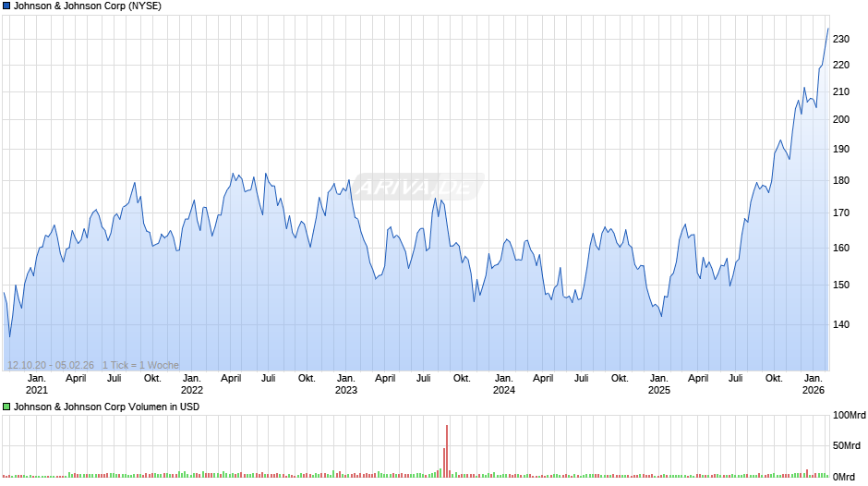
Task: Click the 180 price axis label
Action: point(841,181)
